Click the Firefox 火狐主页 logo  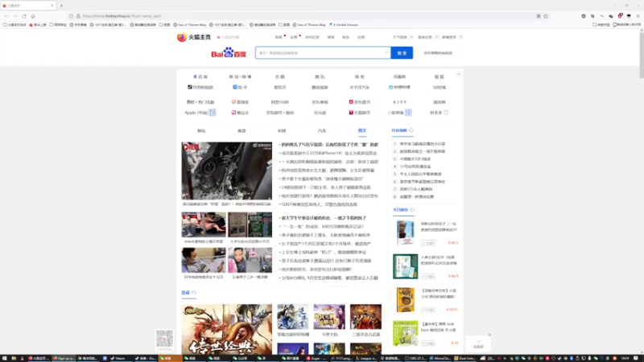[x=193, y=37]
